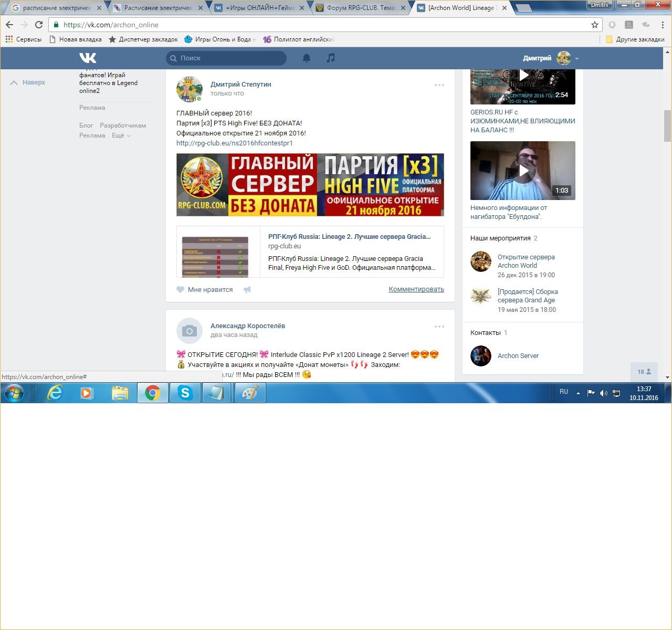The image size is (672, 630).
Task: Open Новая вкладка bookmark
Action: tap(75, 39)
